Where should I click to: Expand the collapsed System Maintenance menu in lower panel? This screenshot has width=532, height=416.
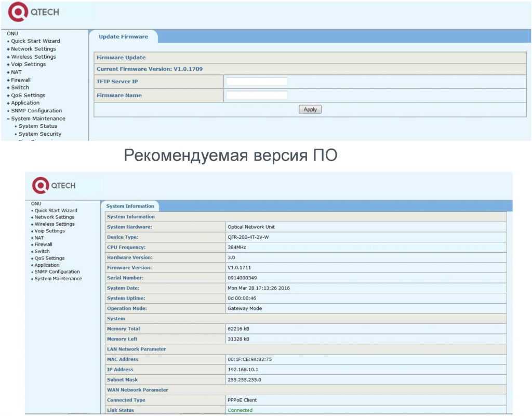[x=58, y=279]
